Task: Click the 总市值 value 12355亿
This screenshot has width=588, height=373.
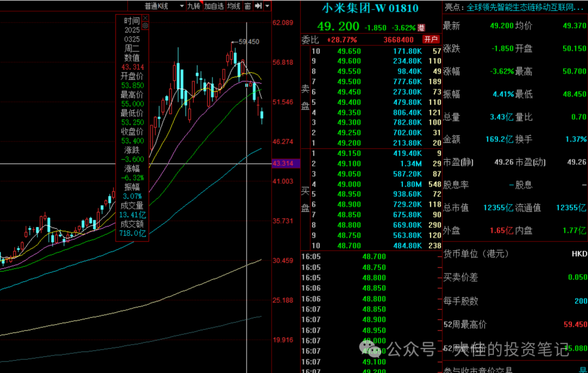Action: coord(498,207)
